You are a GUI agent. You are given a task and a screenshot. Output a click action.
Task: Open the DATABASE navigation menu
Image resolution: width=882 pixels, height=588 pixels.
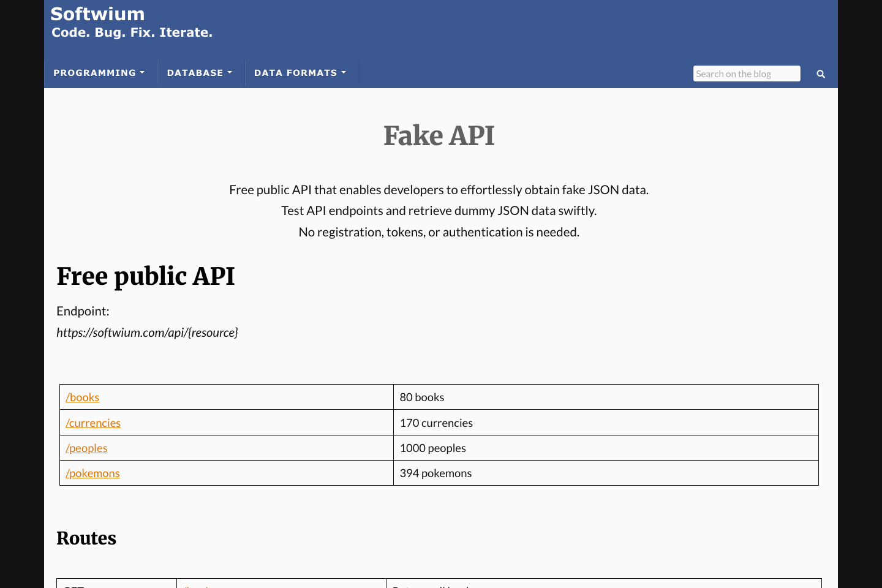point(195,72)
